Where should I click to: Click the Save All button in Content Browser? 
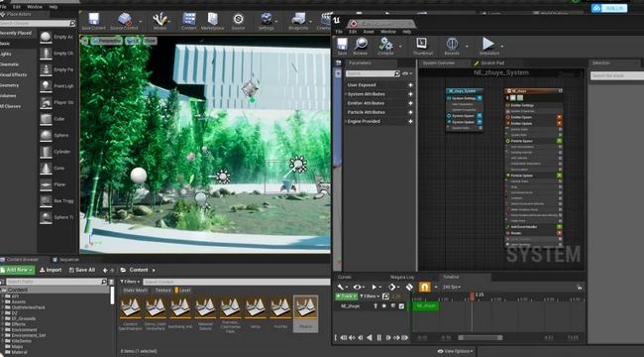pos(82,270)
